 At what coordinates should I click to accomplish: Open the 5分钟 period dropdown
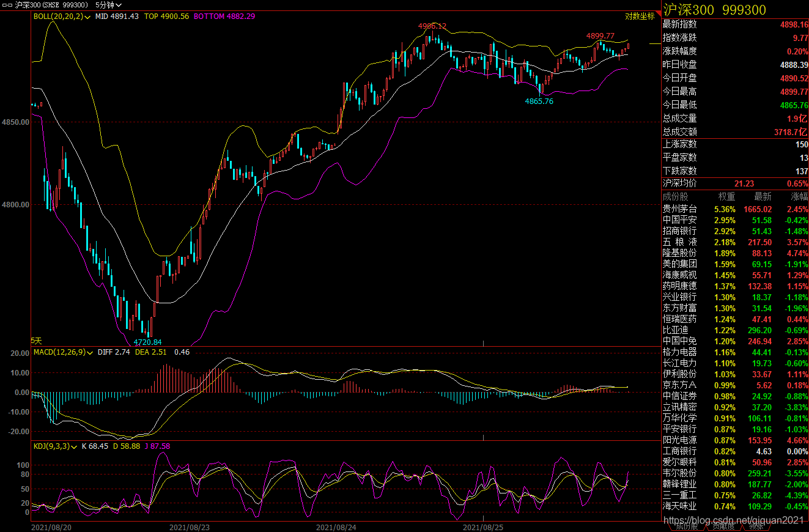point(108,5)
